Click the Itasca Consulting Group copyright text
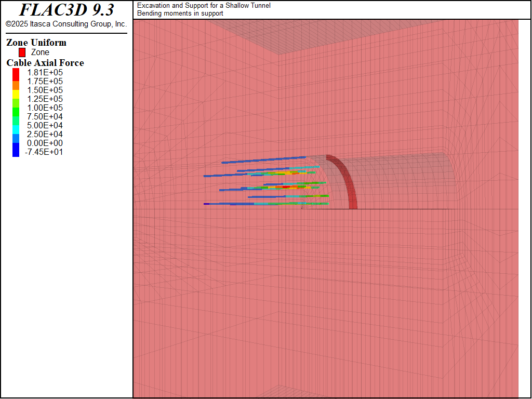The height and width of the screenshot is (399, 532). click(66, 24)
